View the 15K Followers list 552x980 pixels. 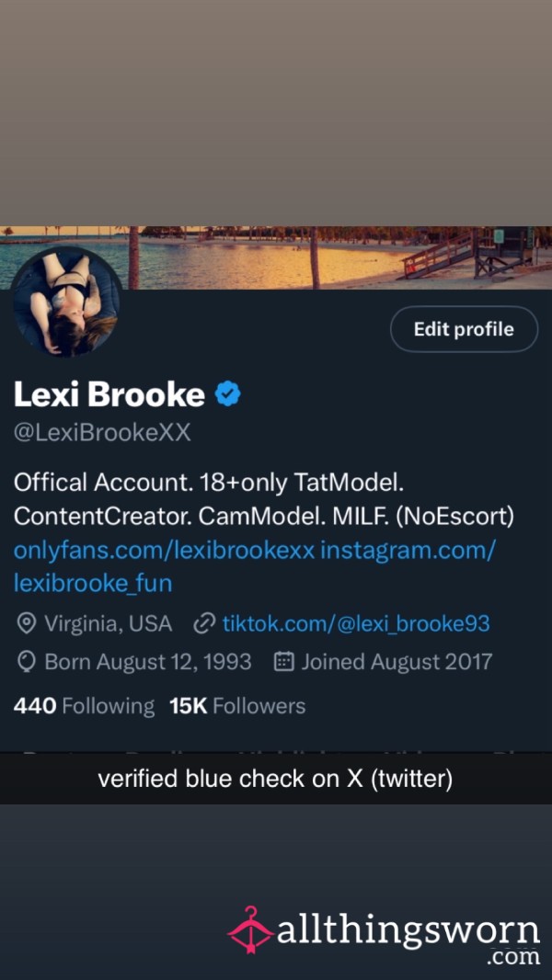pos(237,706)
